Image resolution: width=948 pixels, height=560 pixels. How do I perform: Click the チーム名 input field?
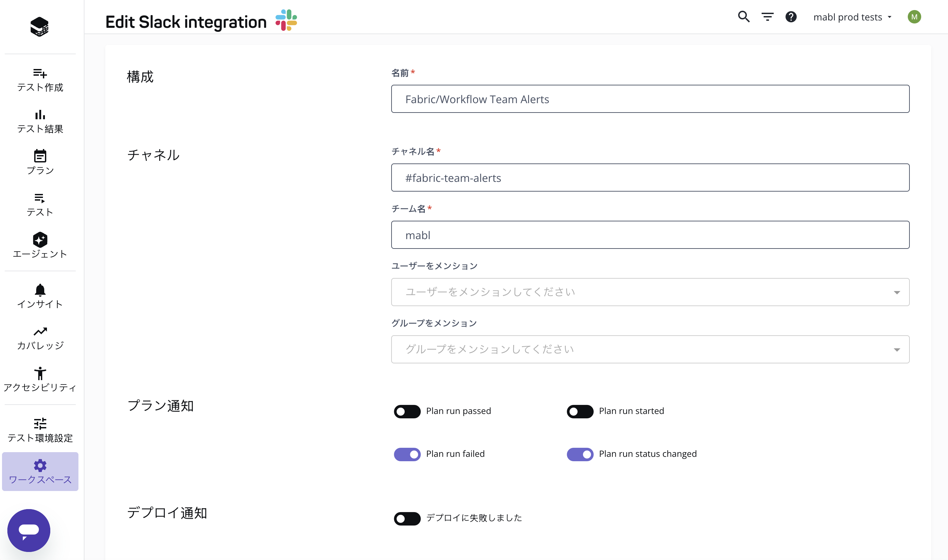click(x=650, y=235)
